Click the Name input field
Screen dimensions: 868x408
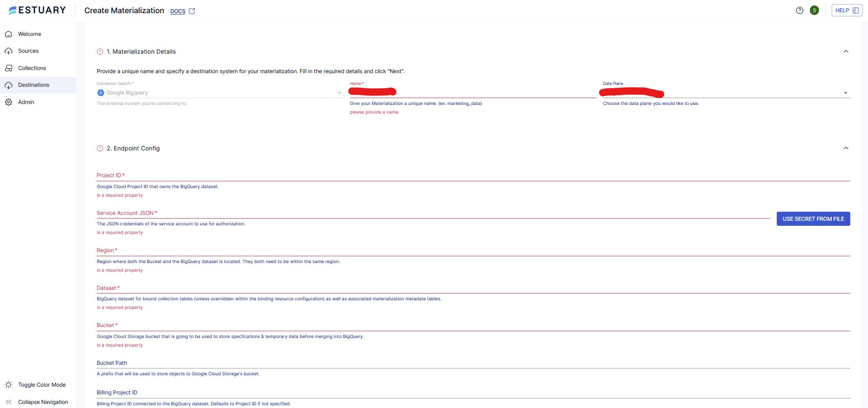tap(473, 92)
